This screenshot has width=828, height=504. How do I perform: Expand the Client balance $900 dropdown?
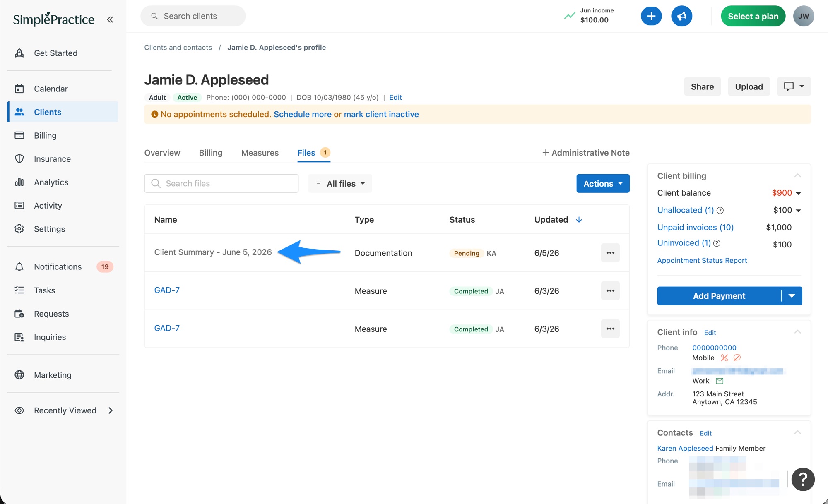click(x=799, y=193)
